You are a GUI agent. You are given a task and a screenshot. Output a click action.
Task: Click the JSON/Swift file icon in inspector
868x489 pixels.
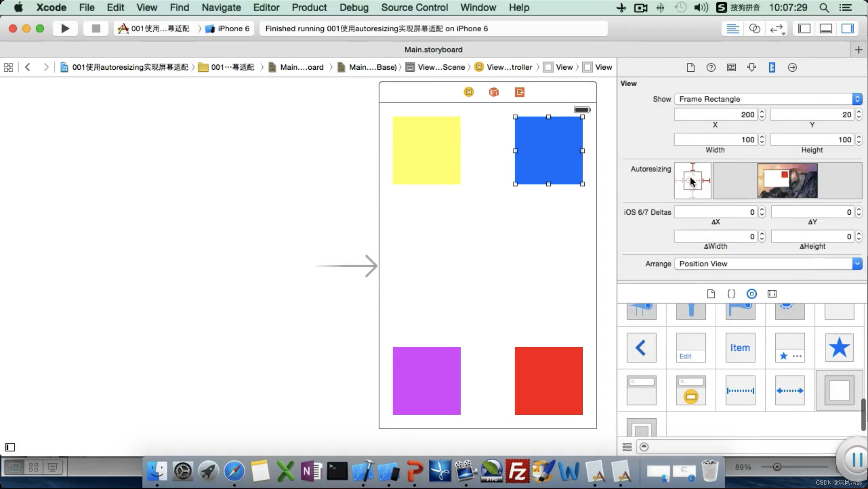[732, 293]
